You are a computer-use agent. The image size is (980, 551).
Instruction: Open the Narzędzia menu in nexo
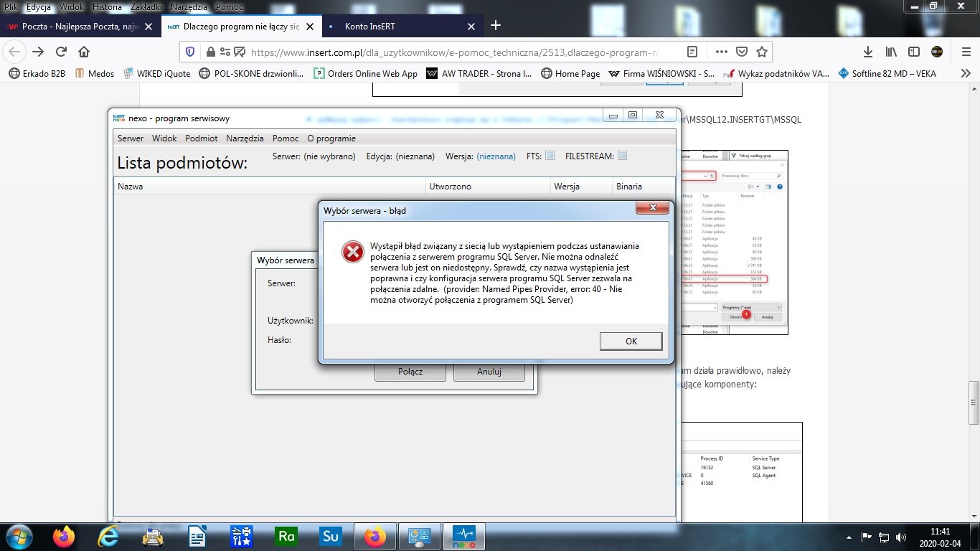pyautogui.click(x=246, y=138)
